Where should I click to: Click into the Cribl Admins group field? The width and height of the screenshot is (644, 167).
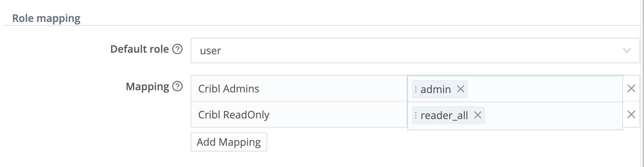(x=298, y=89)
